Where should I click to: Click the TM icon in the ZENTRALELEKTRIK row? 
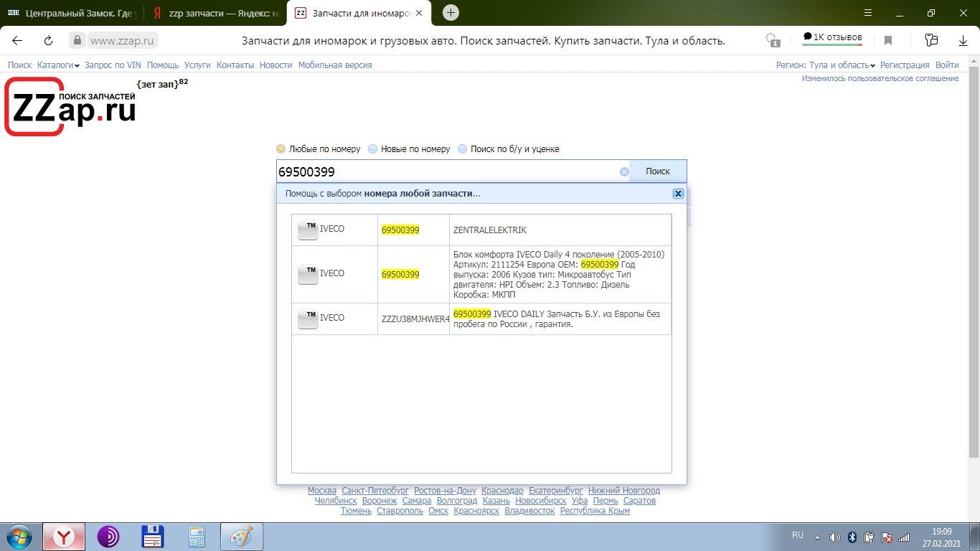[x=308, y=230]
